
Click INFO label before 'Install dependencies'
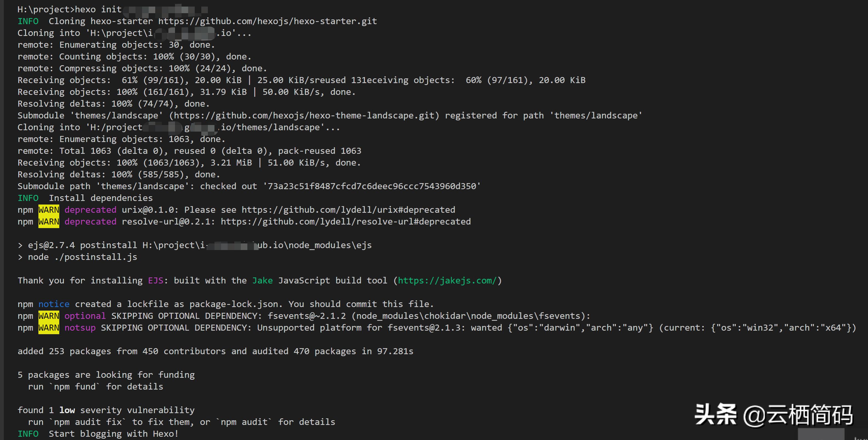pos(28,198)
